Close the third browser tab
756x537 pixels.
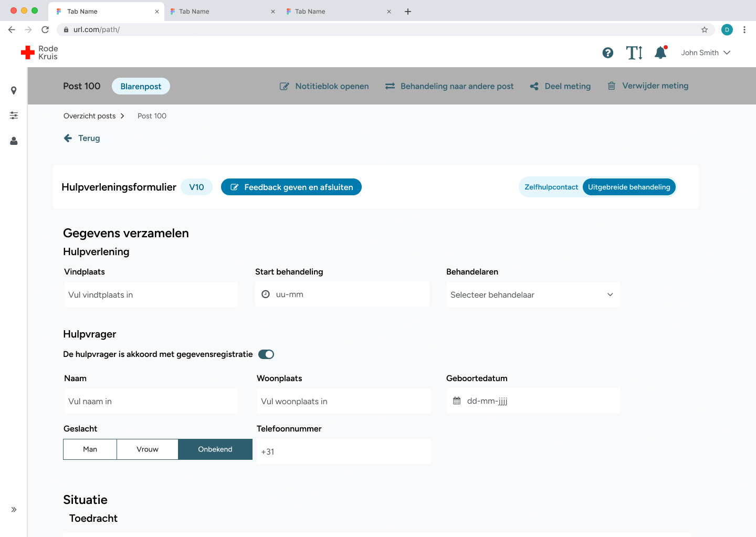389,11
